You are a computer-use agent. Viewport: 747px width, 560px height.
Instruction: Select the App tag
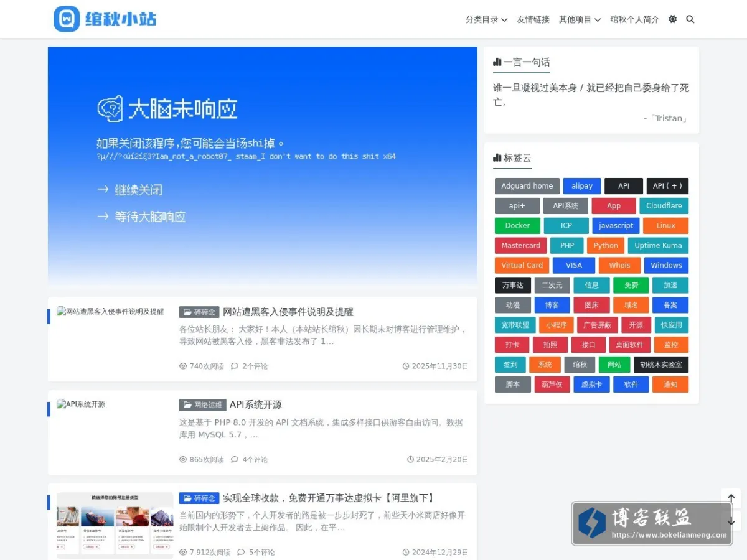point(614,206)
